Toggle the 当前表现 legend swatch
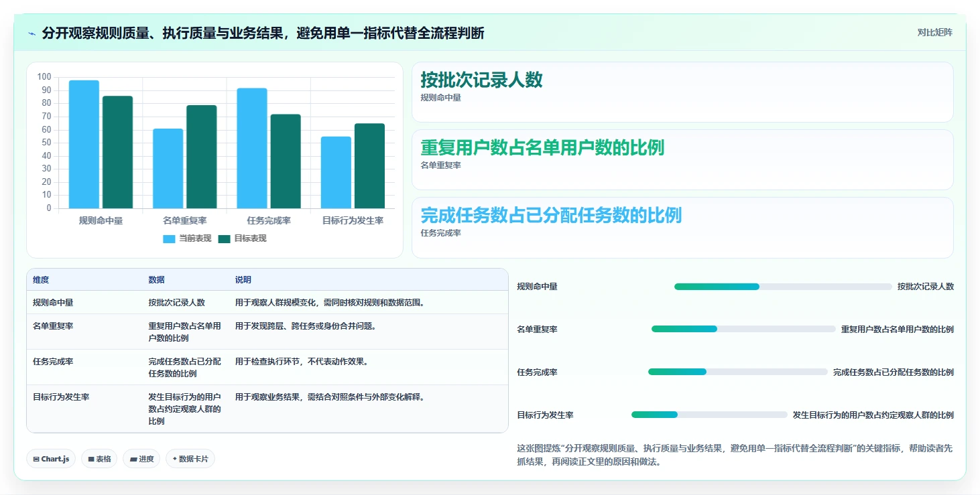Screen dimensions: 980x495 [x=169, y=238]
